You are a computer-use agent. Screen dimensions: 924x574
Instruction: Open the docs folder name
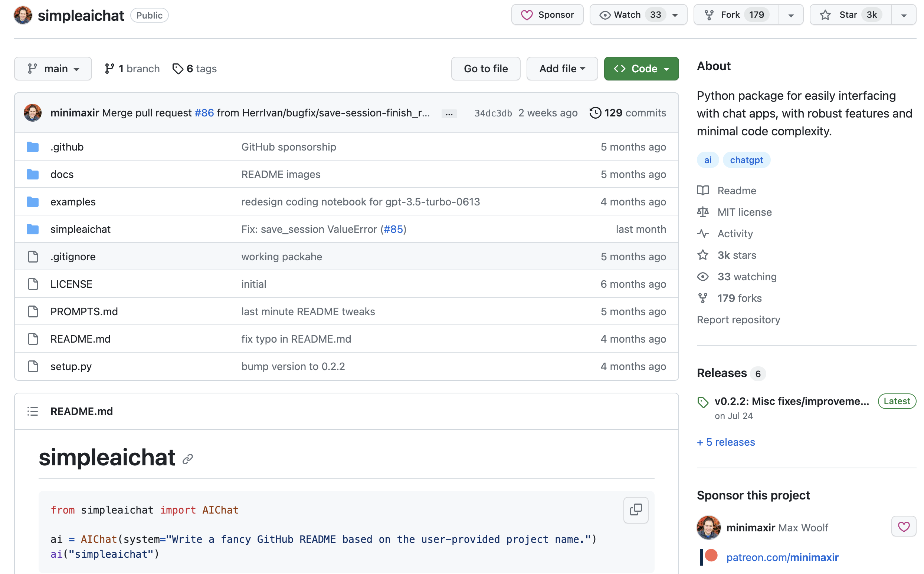pyautogui.click(x=62, y=174)
